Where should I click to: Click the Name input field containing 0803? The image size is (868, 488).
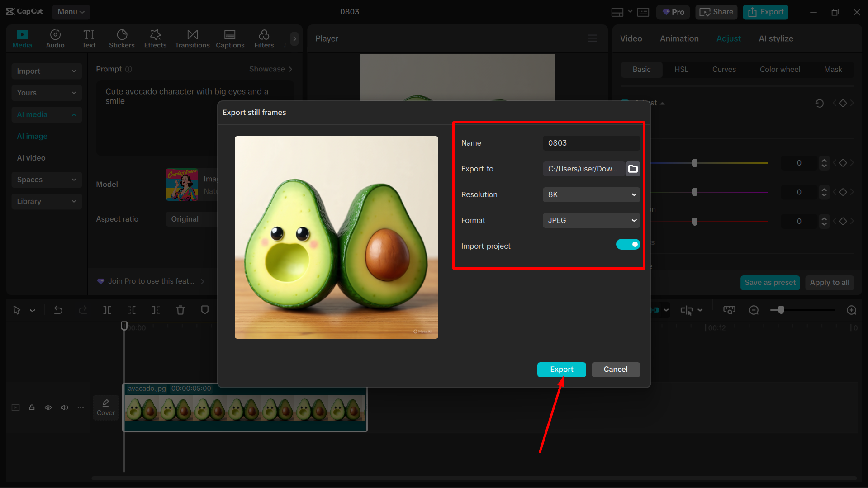591,143
